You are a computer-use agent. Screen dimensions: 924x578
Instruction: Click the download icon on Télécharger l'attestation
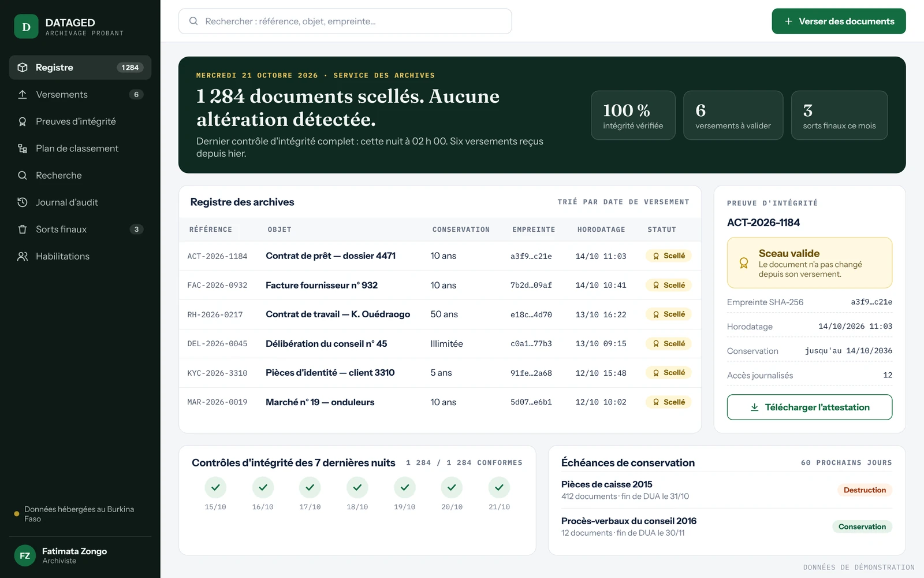coord(754,407)
